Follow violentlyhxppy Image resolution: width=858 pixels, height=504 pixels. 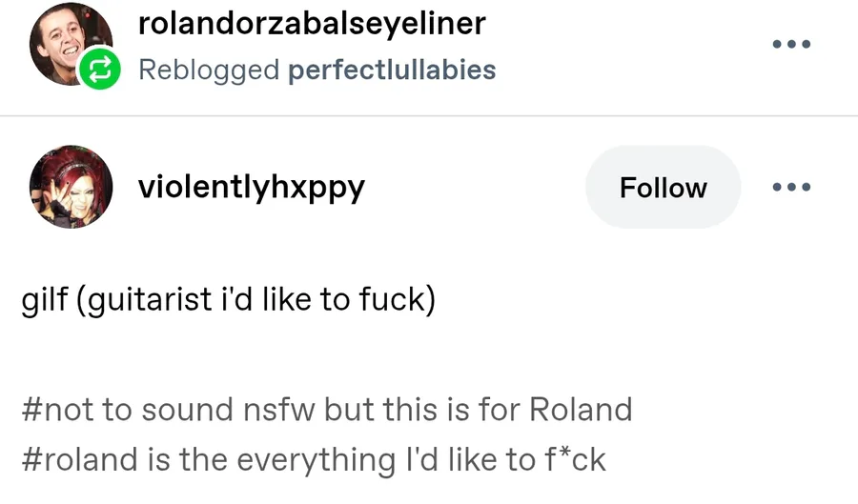point(663,188)
